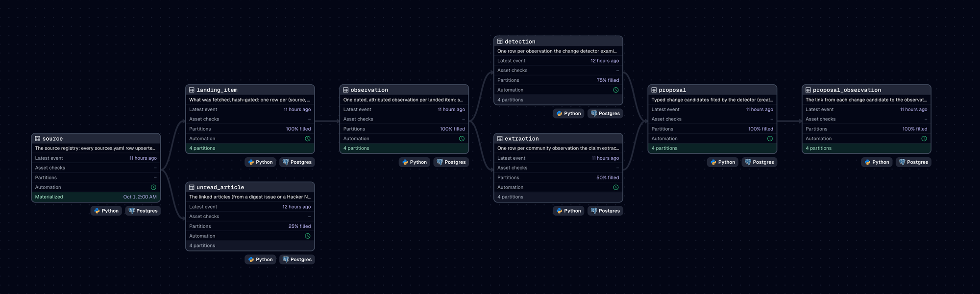The image size is (980, 294).
Task: Click '4 partitions' footer of proposal node
Action: tap(712, 148)
